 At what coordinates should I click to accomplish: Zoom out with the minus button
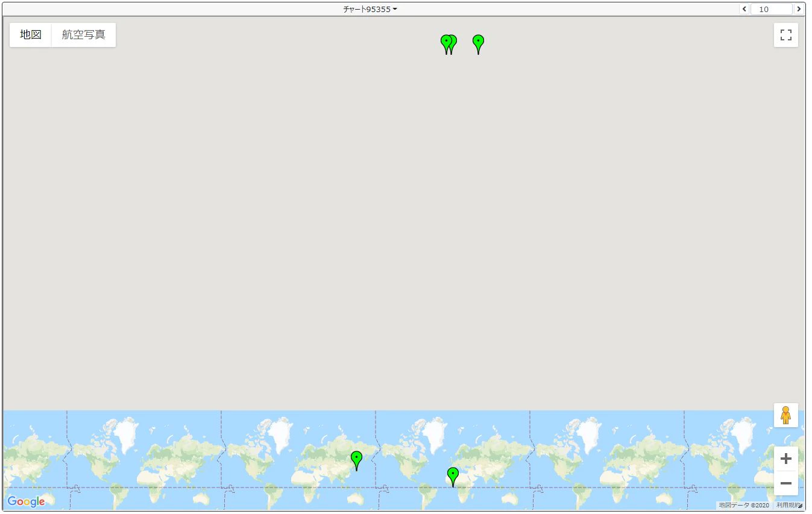coord(785,483)
